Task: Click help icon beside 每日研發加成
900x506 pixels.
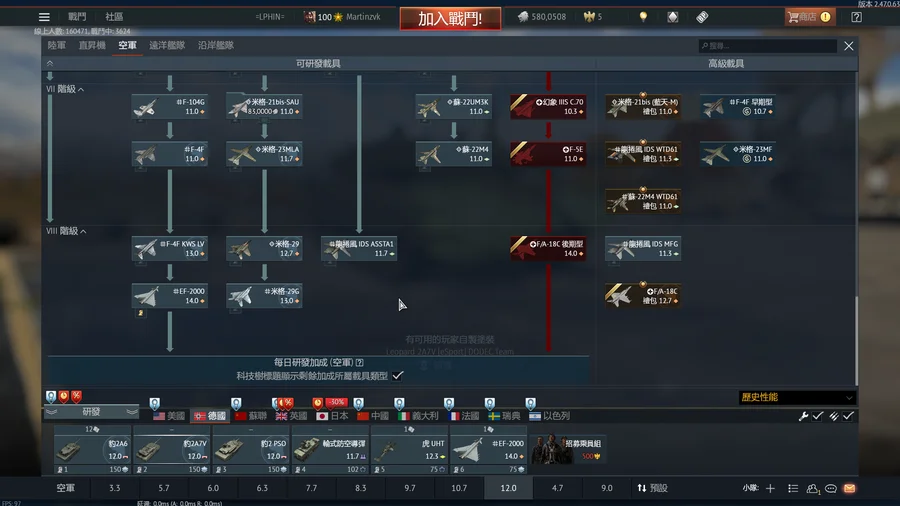Action: pyautogui.click(x=359, y=363)
